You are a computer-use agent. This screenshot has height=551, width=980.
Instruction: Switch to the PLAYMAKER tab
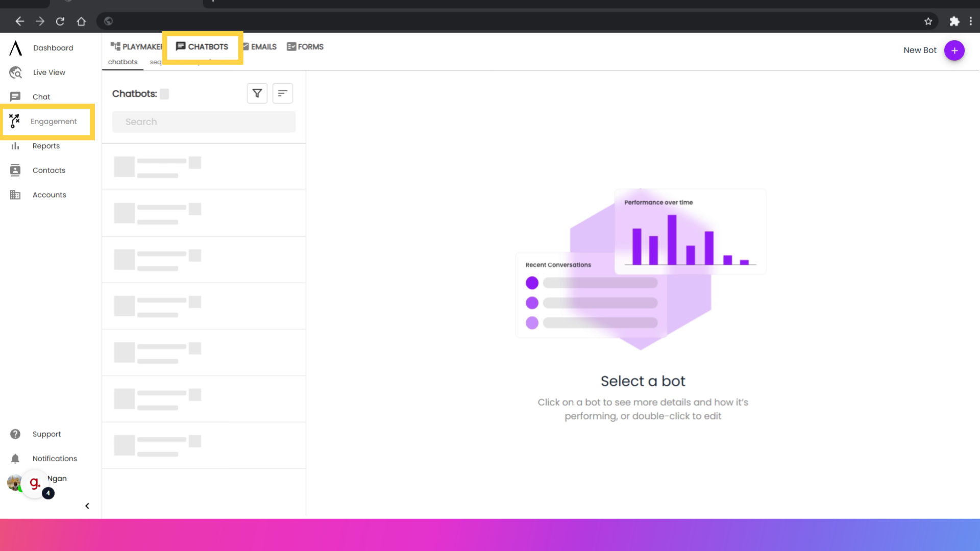click(137, 46)
